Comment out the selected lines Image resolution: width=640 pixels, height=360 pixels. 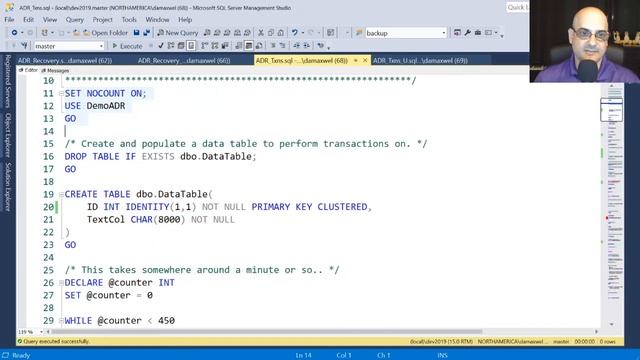273,46
